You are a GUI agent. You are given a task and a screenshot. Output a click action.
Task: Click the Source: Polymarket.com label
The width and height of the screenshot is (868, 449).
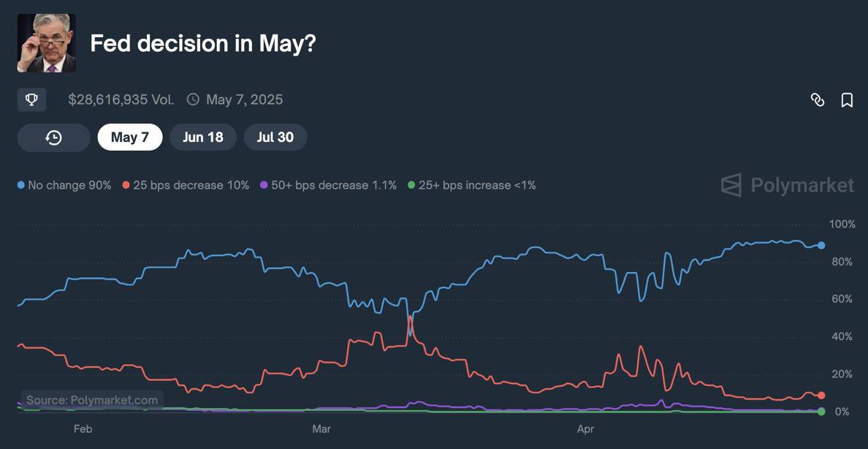pyautogui.click(x=92, y=400)
